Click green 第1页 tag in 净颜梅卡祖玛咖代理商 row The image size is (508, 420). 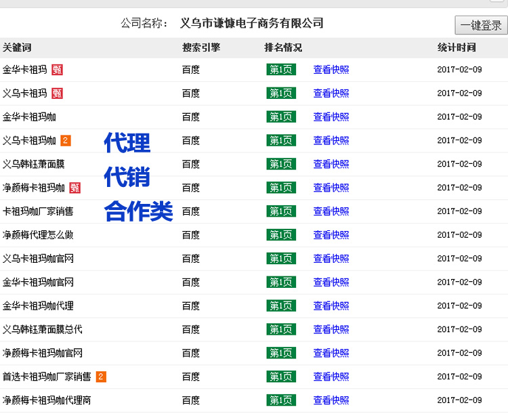coord(281,400)
